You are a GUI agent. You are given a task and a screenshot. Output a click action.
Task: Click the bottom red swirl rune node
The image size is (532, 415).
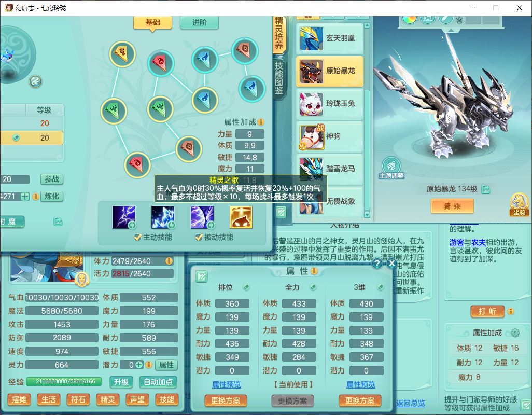137,164
